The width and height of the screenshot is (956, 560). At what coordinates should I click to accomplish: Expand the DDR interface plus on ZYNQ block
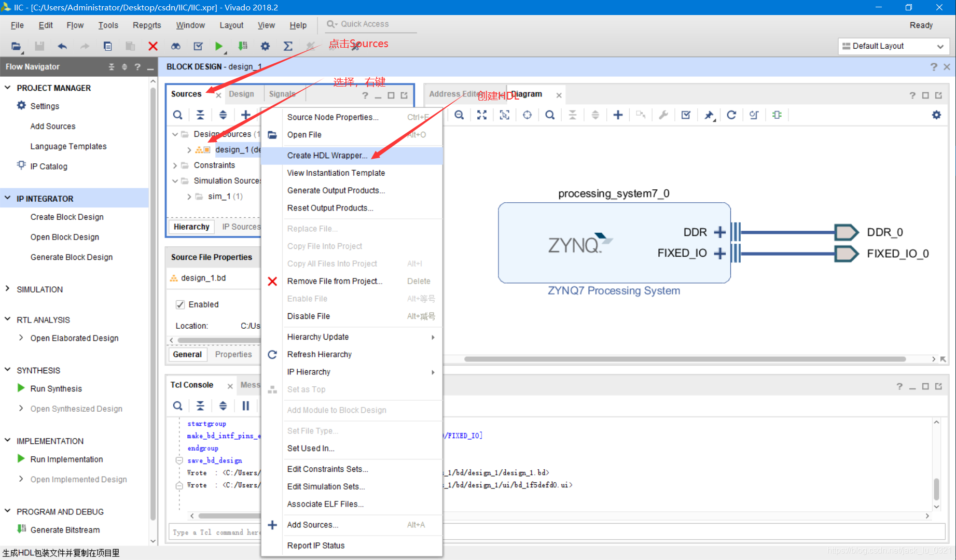click(719, 232)
